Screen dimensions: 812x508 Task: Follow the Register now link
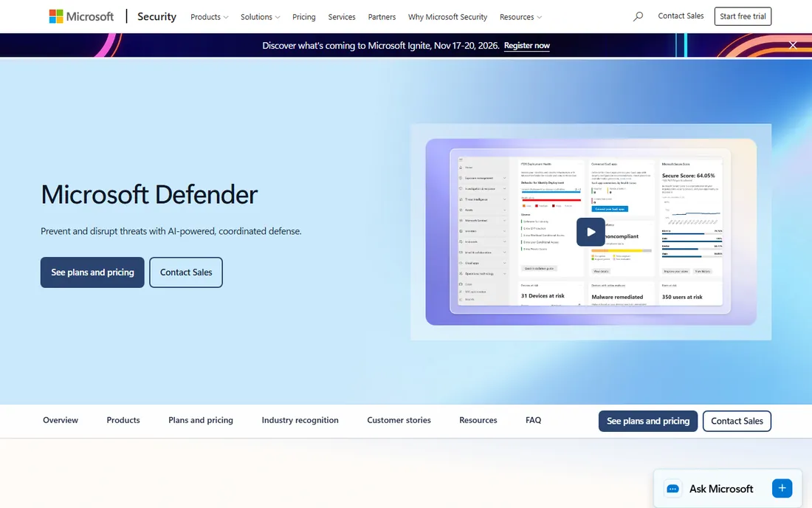tap(526, 46)
